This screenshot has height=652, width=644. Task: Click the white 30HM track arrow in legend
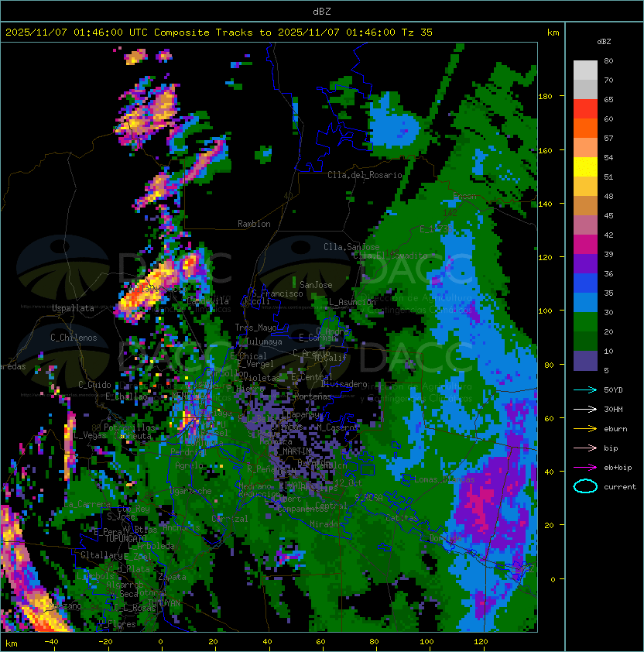click(585, 409)
